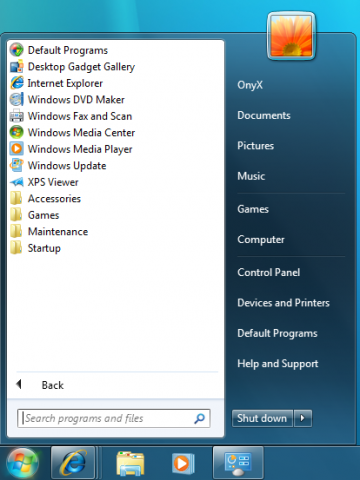Expand the Games program group label
This screenshot has height=480, width=360.
point(43,215)
